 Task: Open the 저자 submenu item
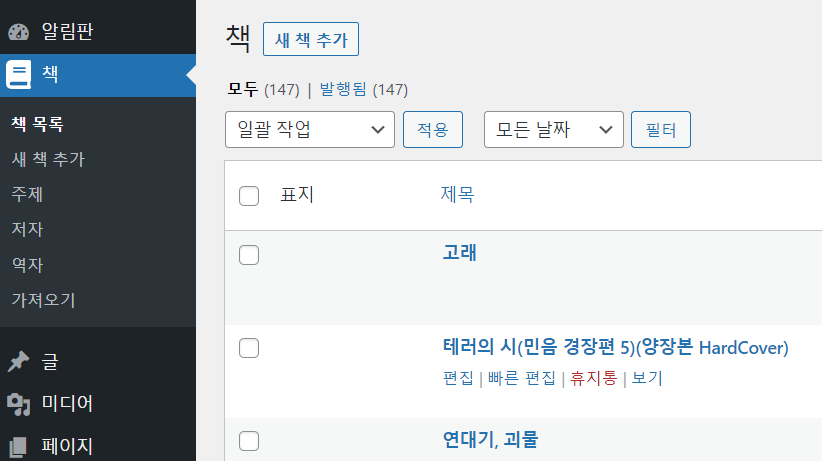pyautogui.click(x=27, y=229)
